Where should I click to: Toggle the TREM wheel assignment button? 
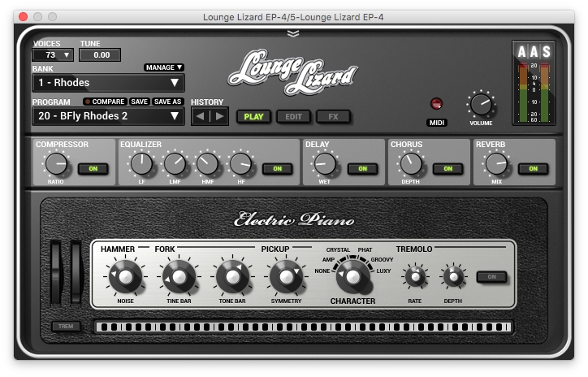pyautogui.click(x=66, y=327)
